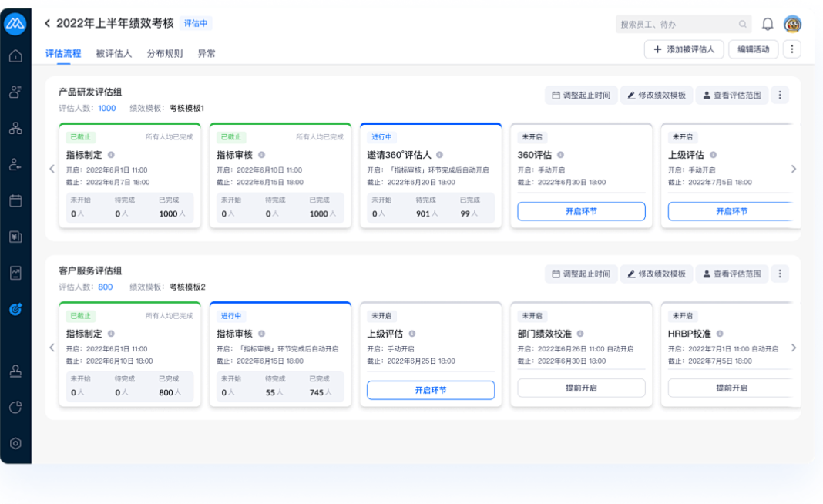Click the app logo in the sidebar
The height and width of the screenshot is (504, 823).
[15, 24]
